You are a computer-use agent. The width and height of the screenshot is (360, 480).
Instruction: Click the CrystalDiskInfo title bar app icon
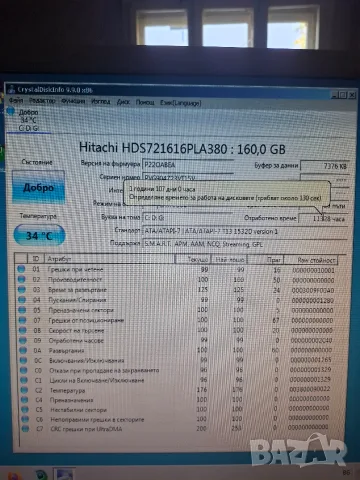(x=12, y=89)
